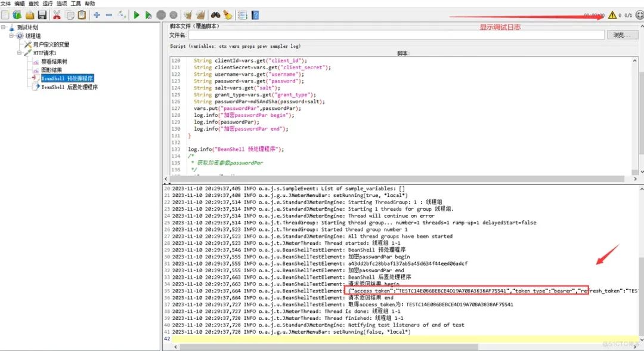The height and width of the screenshot is (351, 644).
Task: Click log line 37 取得access_token为
Action: click(342, 304)
